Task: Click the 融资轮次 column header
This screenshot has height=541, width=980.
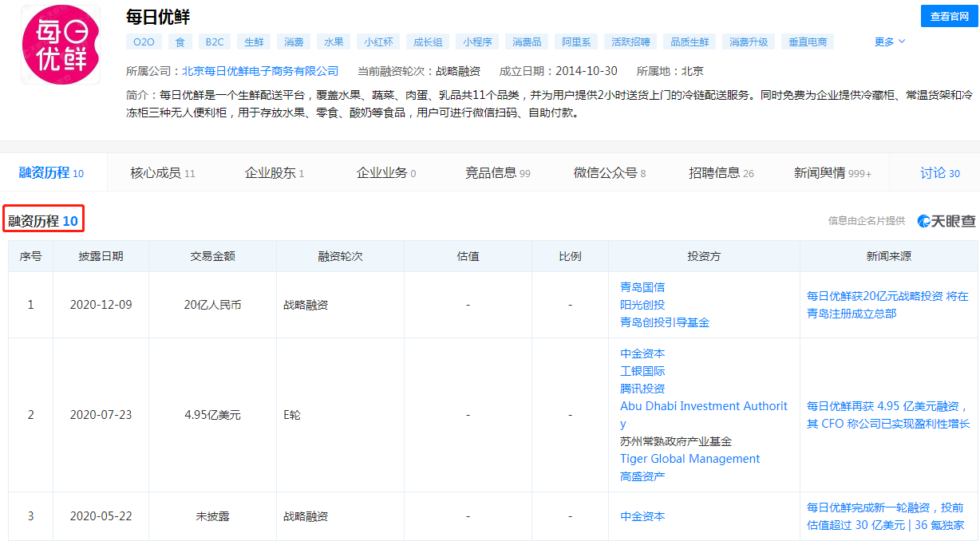Action: pyautogui.click(x=340, y=256)
